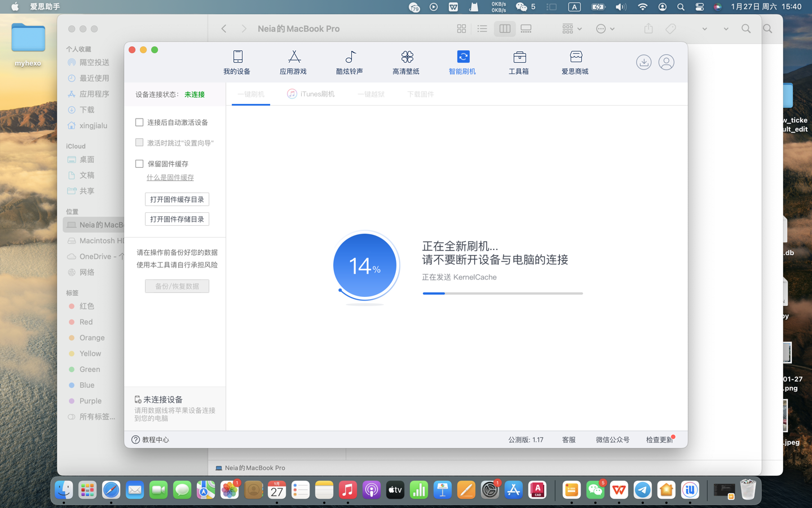
Task: Click the flashing progress bar
Action: (503, 294)
